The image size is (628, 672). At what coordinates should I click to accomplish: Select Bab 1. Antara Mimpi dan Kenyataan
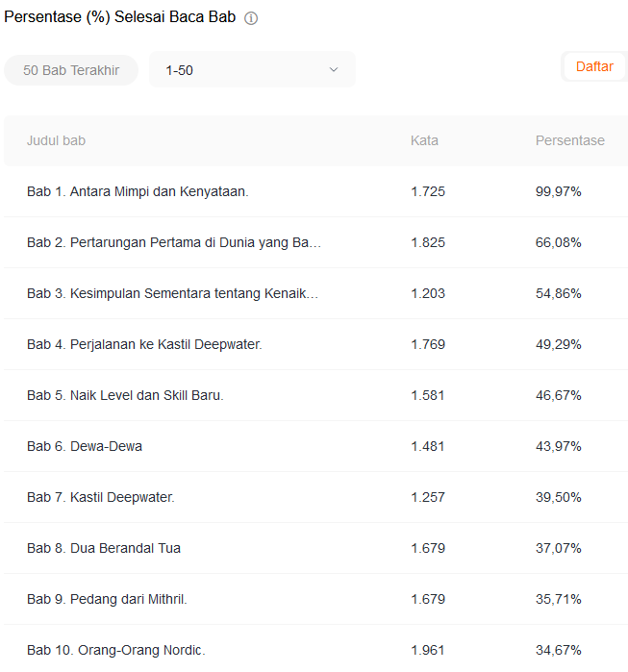pos(138,191)
